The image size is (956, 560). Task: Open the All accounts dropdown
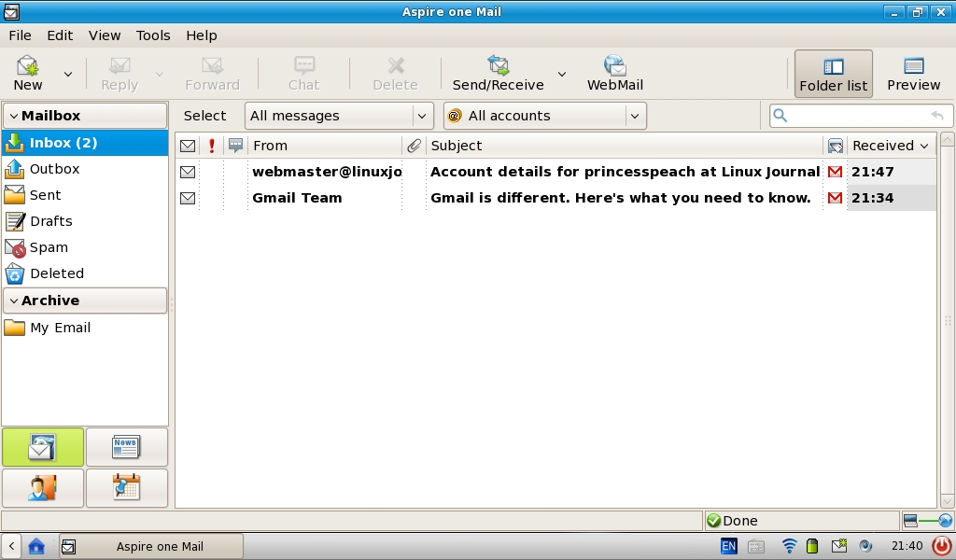point(544,116)
